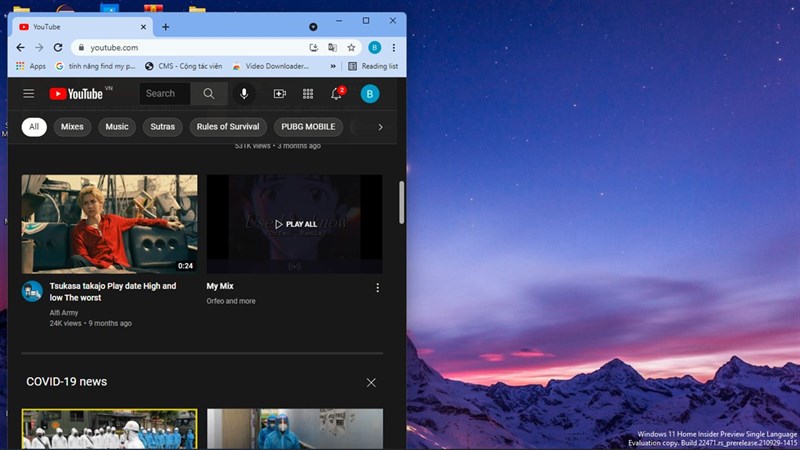800x450 pixels.
Task: Select the Mixes filter chip
Action: tap(72, 127)
